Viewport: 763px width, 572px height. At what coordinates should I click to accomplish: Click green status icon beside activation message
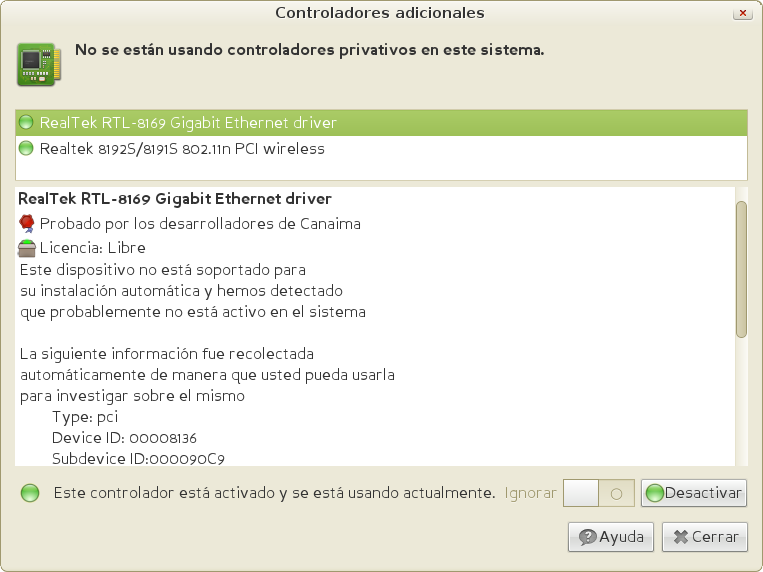(30, 493)
